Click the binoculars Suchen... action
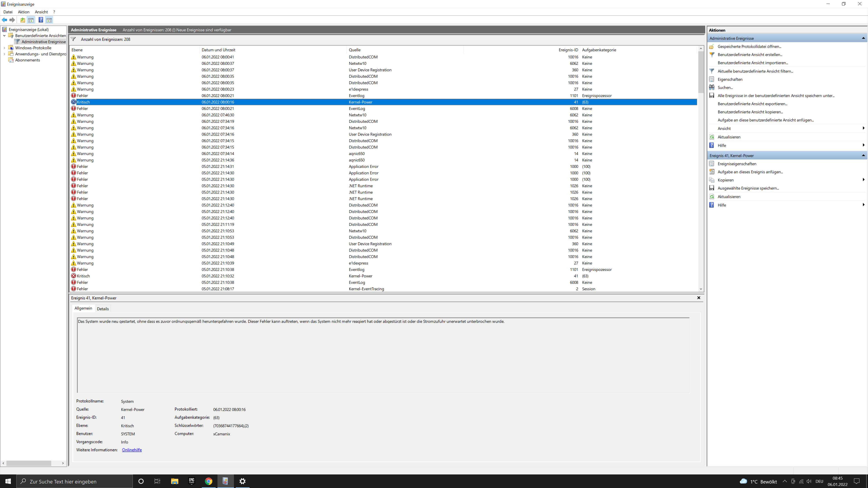 tap(725, 88)
